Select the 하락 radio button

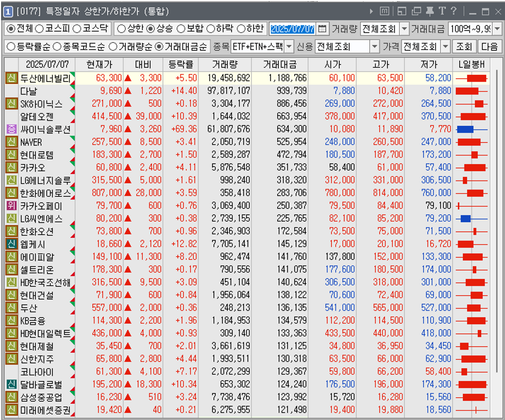(210, 29)
